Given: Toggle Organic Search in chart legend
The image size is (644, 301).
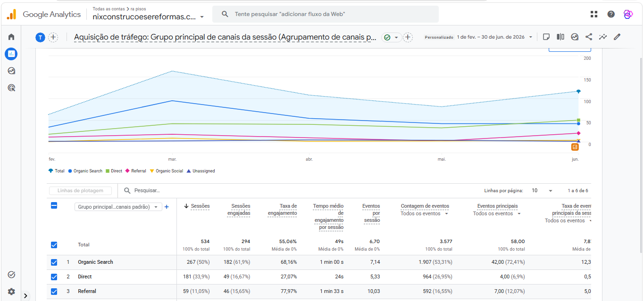Looking at the screenshot, I should [85, 171].
